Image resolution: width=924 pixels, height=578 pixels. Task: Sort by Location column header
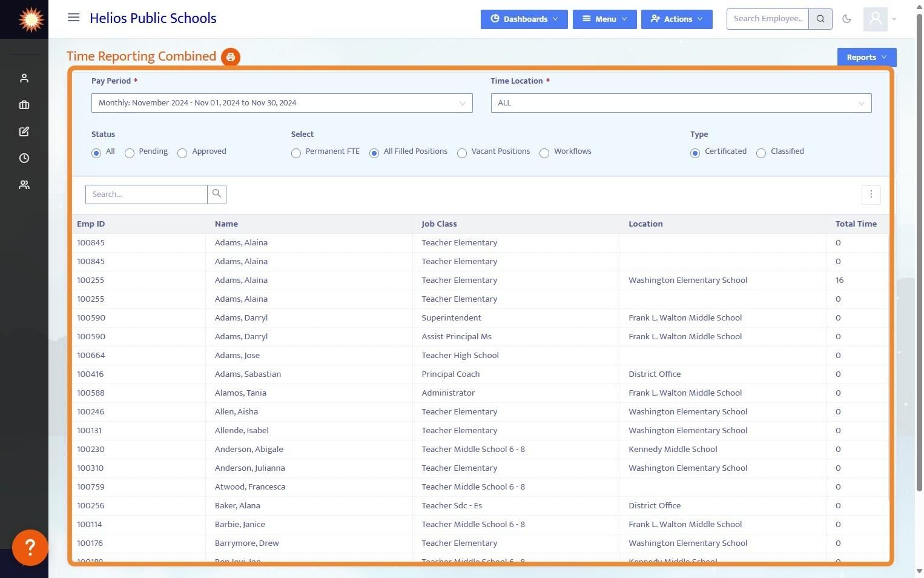tap(645, 224)
